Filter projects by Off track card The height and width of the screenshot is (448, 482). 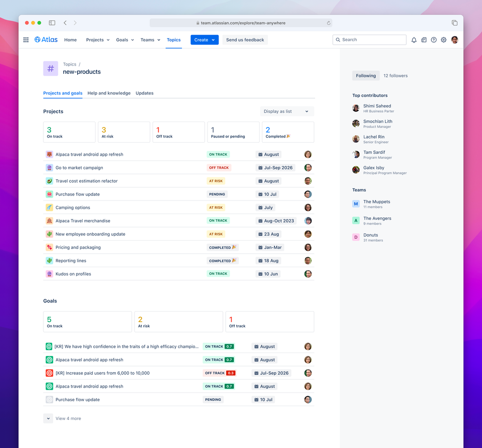click(179, 132)
